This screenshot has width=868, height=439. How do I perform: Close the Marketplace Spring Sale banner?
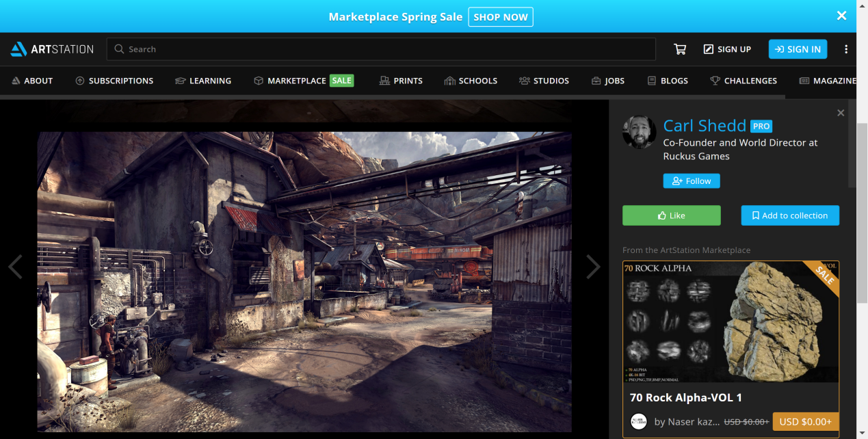(842, 16)
